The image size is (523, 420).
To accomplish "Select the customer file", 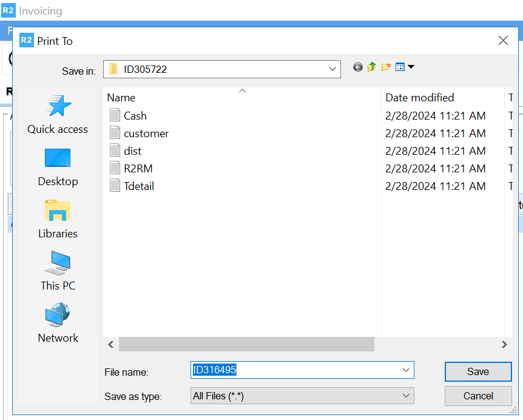I will tap(146, 133).
